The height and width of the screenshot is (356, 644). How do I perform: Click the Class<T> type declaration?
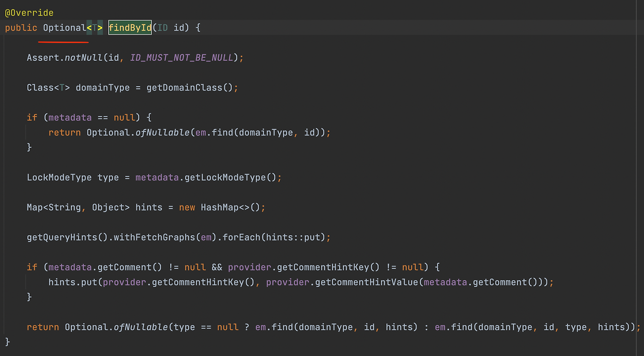click(x=48, y=88)
